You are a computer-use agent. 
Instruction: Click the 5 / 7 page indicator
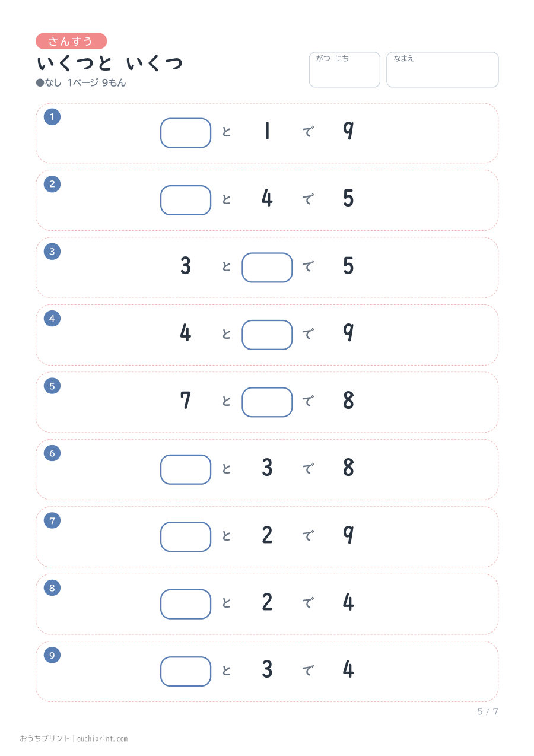click(x=488, y=711)
